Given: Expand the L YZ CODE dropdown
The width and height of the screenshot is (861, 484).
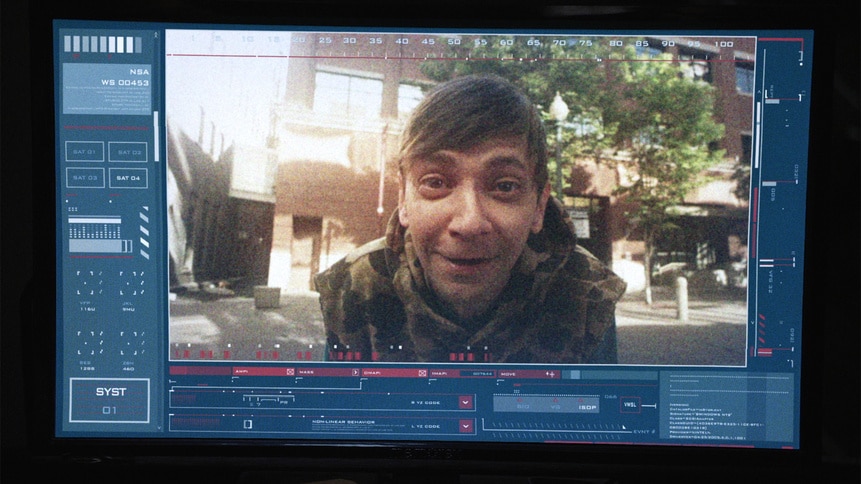Looking at the screenshot, I should pyautogui.click(x=466, y=426).
